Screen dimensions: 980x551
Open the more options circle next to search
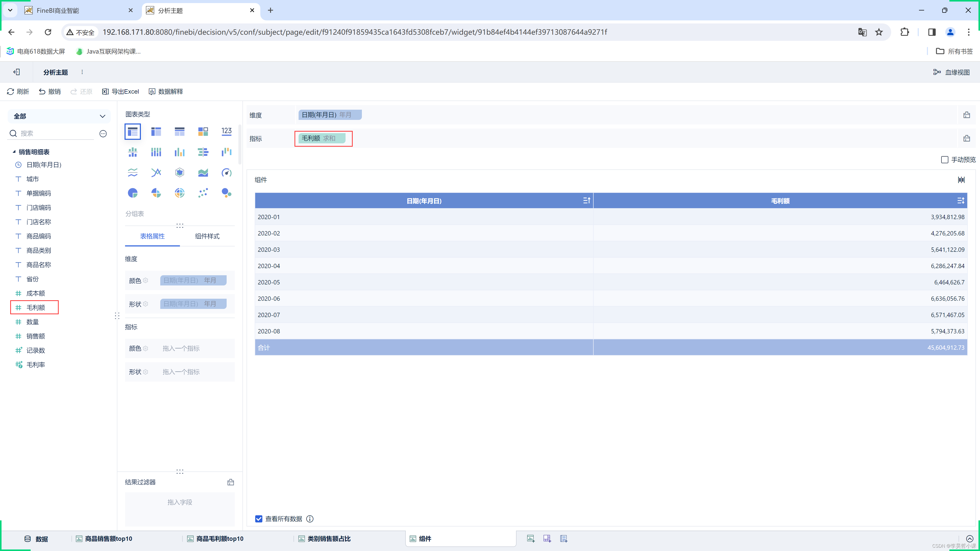[103, 133]
